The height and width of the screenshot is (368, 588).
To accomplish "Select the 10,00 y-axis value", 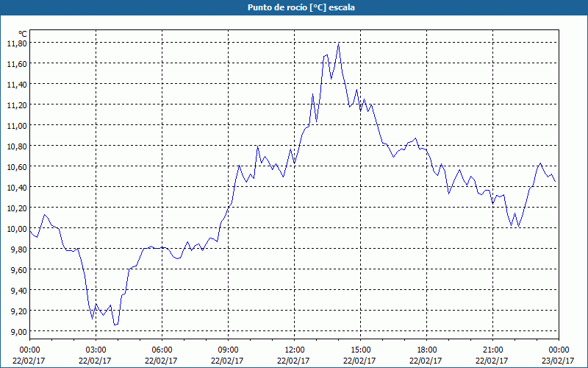I will point(17,229).
